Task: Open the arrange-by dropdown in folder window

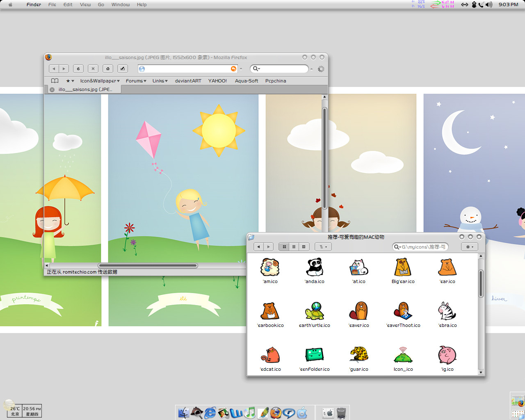Action: [323, 247]
